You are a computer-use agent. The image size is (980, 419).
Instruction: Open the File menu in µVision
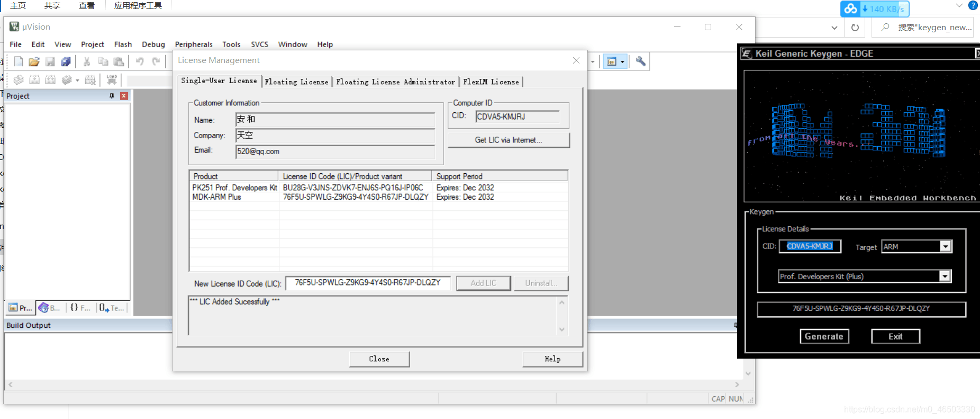coord(16,44)
